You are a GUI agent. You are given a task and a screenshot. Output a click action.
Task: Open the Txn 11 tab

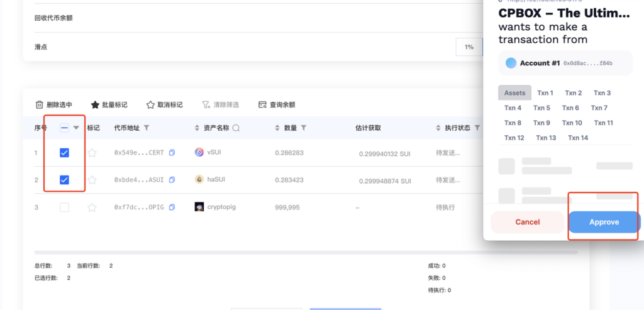click(604, 123)
